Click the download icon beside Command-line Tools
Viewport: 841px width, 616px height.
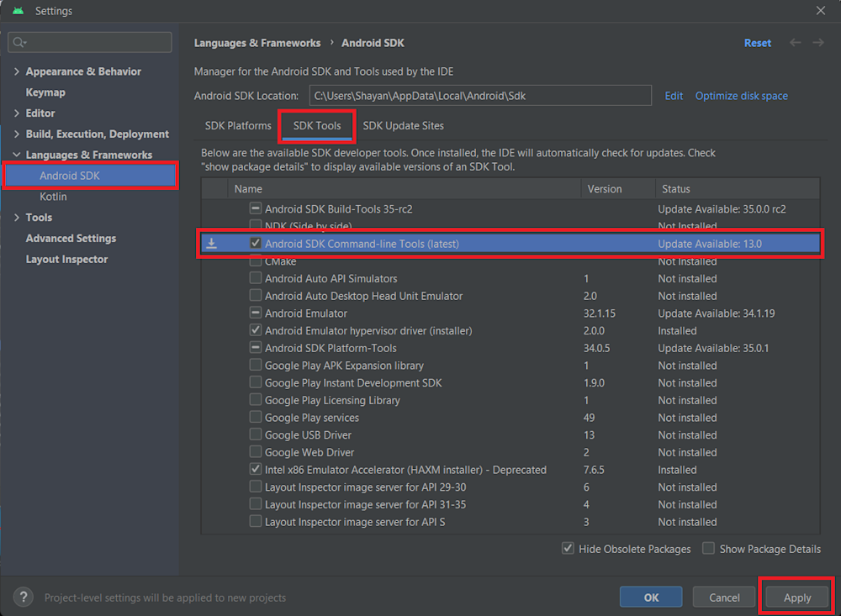click(212, 244)
